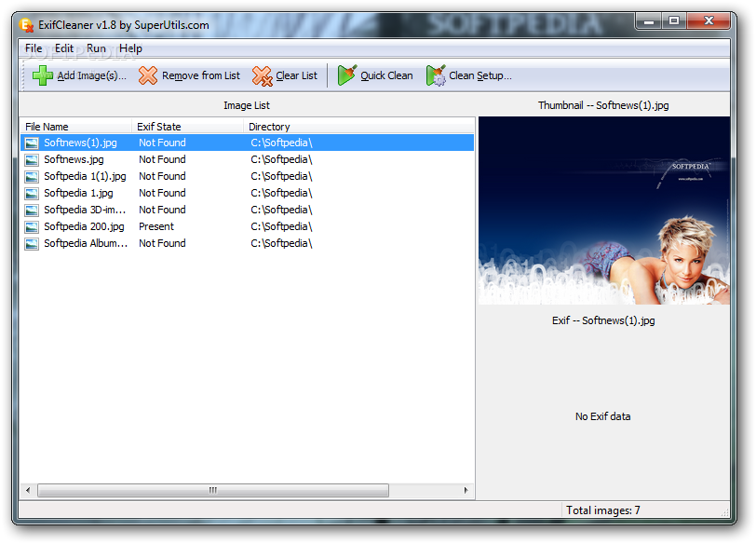Image resolution: width=756 pixels, height=544 pixels.
Task: Select the Softpedia 3D-im... file name
Action: coord(85,210)
